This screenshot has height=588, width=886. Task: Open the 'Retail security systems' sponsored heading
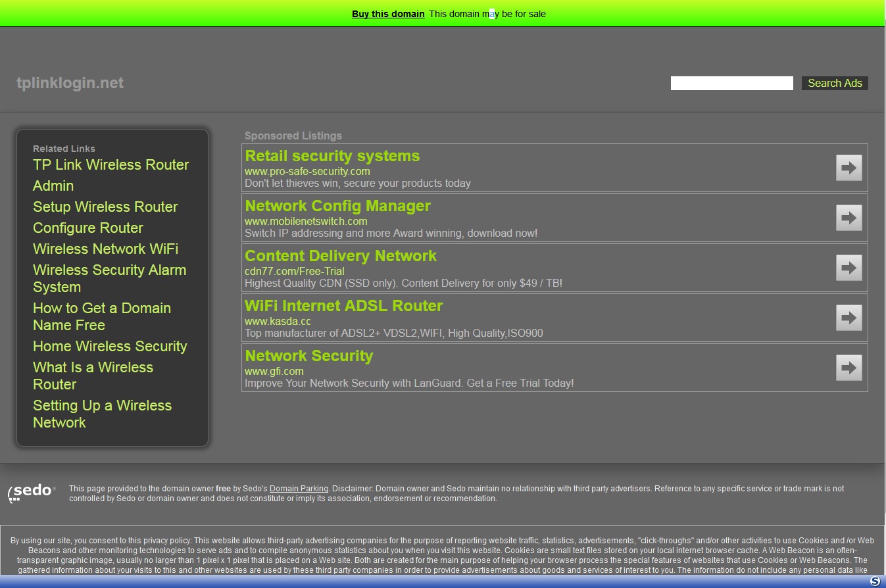tap(332, 156)
